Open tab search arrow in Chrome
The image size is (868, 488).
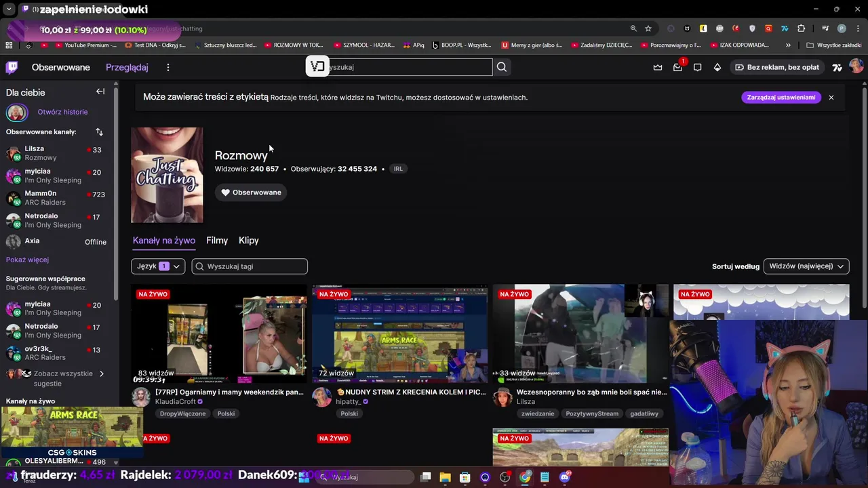point(9,9)
